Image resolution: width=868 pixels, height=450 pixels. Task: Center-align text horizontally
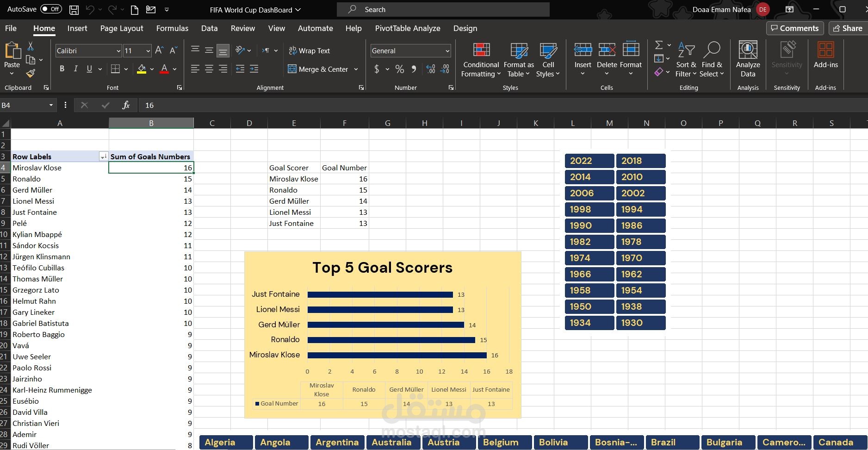209,69
